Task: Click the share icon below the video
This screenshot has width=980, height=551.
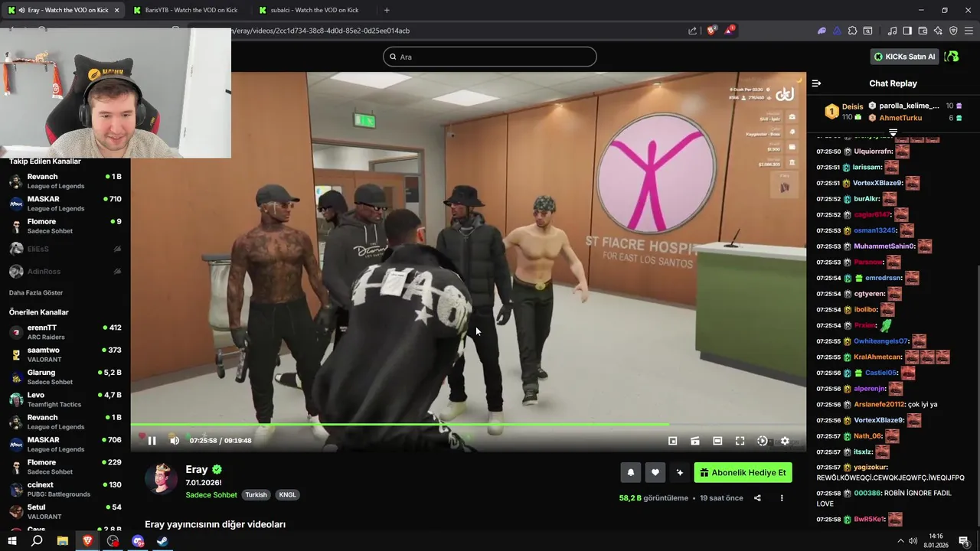Action: pos(757,498)
